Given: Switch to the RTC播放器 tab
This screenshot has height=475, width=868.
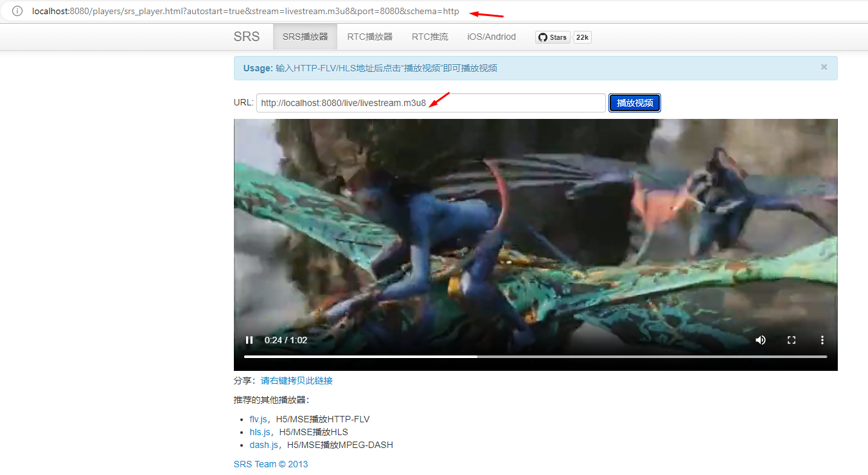Looking at the screenshot, I should point(370,37).
